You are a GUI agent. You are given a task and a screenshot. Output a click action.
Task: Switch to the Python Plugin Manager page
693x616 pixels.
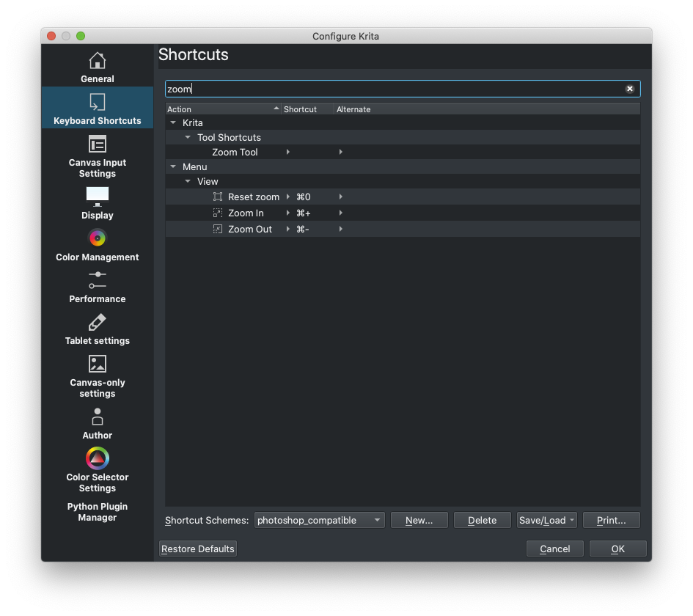coord(97,512)
